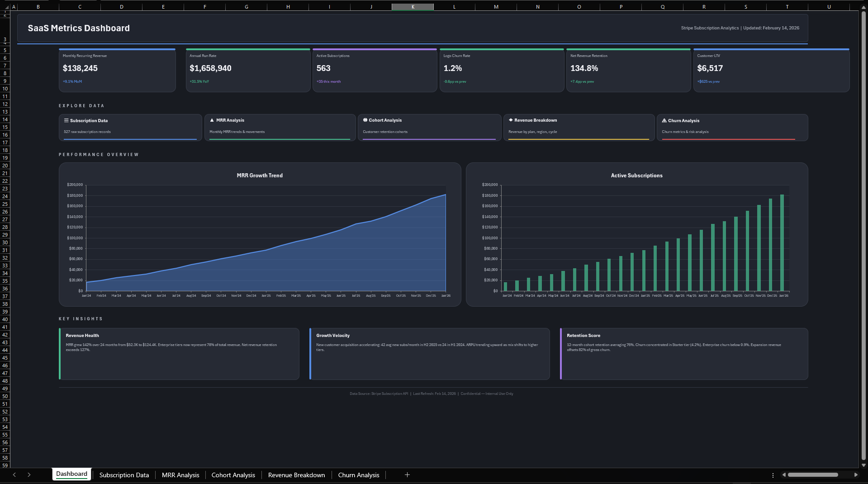Click the Net Revenue Retention KPI card
This screenshot has width=868, height=484.
click(x=628, y=70)
